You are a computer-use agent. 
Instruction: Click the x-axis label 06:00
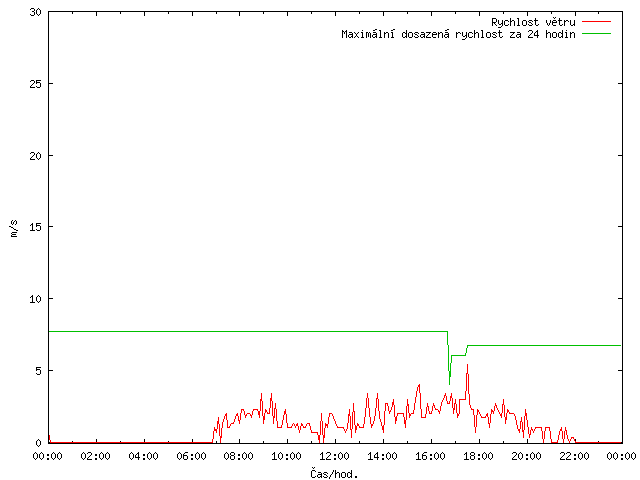[x=191, y=456]
